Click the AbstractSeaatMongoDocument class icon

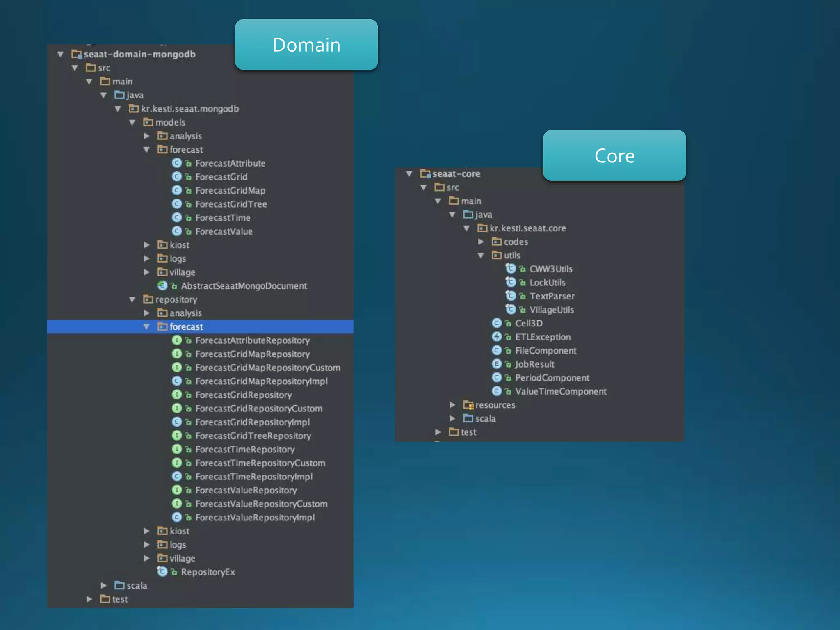(x=162, y=285)
